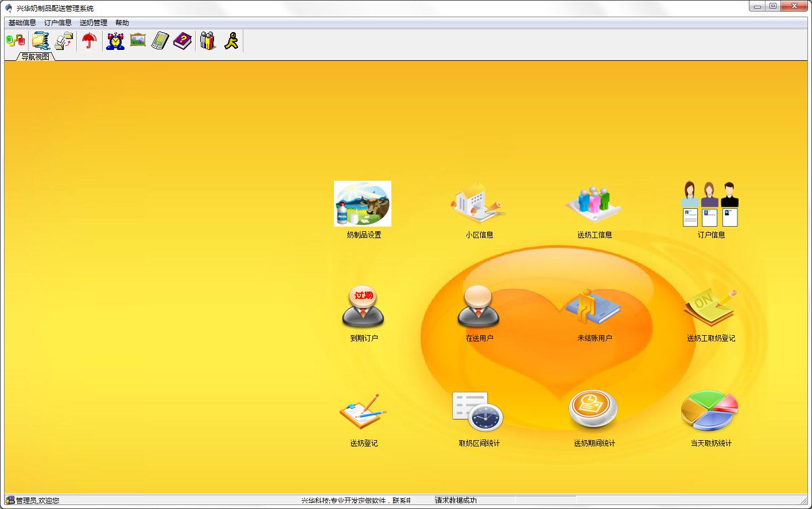Click the compressed folder toolbar icon

(41, 41)
